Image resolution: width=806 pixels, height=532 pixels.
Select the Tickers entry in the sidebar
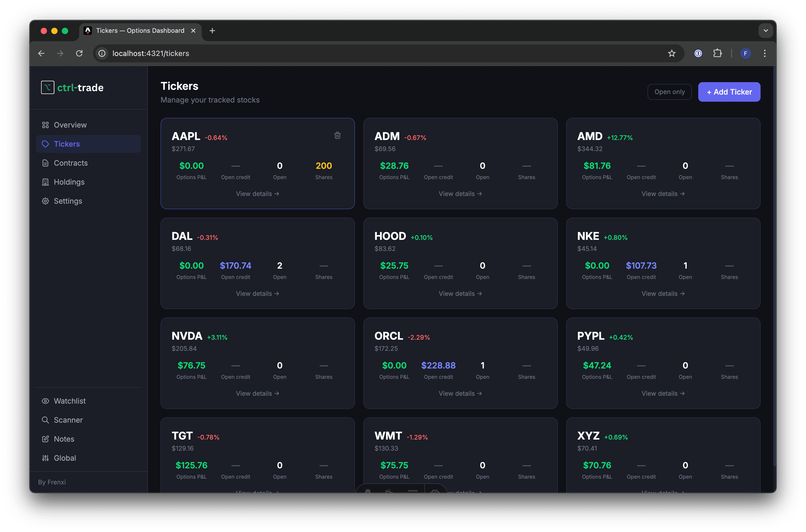[x=67, y=144]
